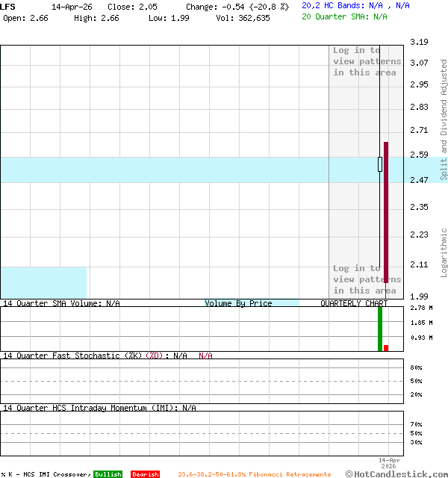The width and height of the screenshot is (448, 478).
Task: Click the bottom-left light-blue volume-by-price block
Action: (43, 282)
